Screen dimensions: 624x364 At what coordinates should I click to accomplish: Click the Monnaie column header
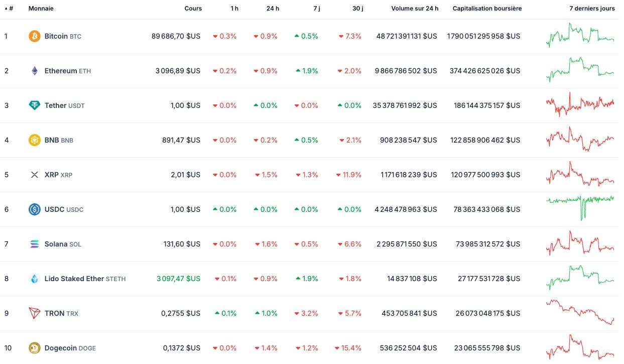click(41, 9)
